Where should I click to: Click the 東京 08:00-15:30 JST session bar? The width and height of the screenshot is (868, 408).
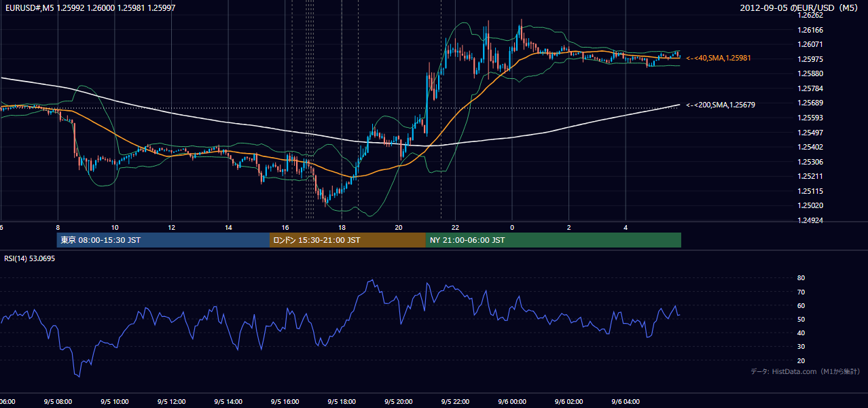point(164,240)
